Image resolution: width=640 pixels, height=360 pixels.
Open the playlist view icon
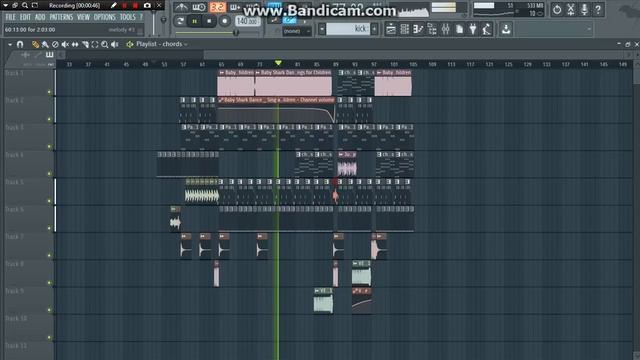391,29
